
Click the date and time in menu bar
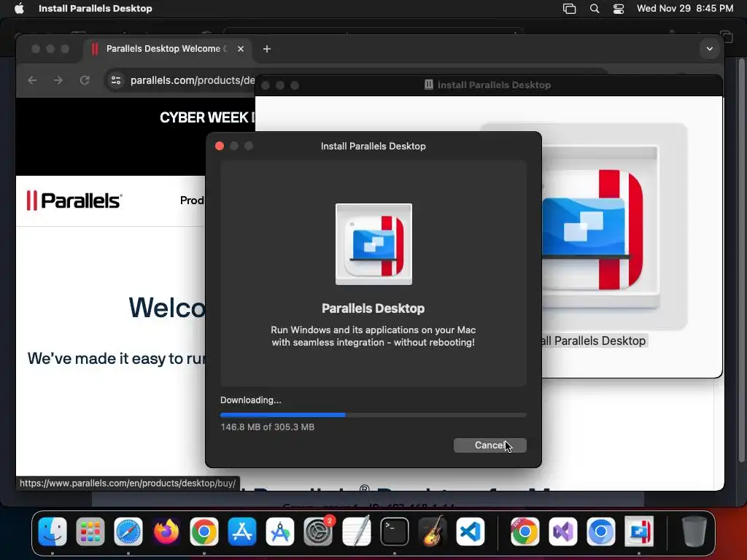pyautogui.click(x=684, y=9)
